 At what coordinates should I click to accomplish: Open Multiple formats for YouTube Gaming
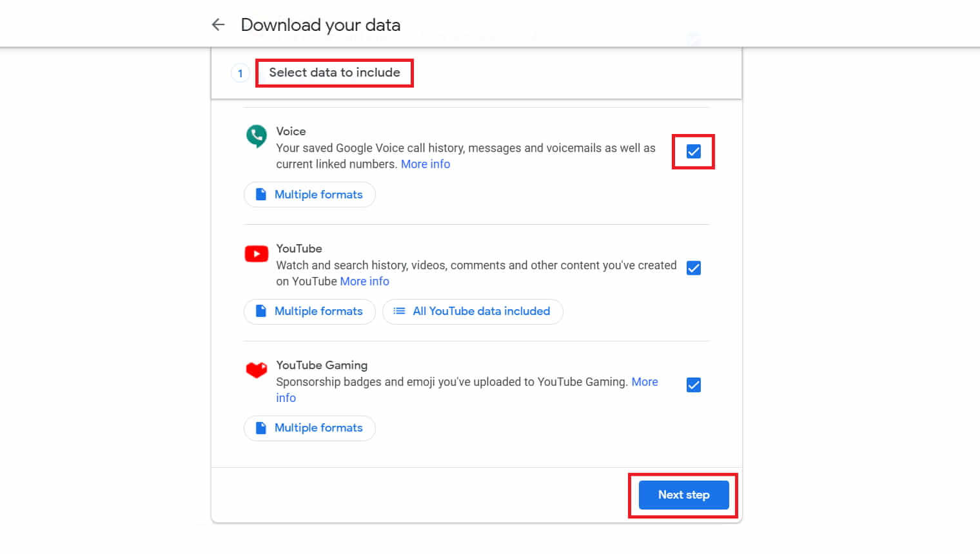click(x=309, y=428)
